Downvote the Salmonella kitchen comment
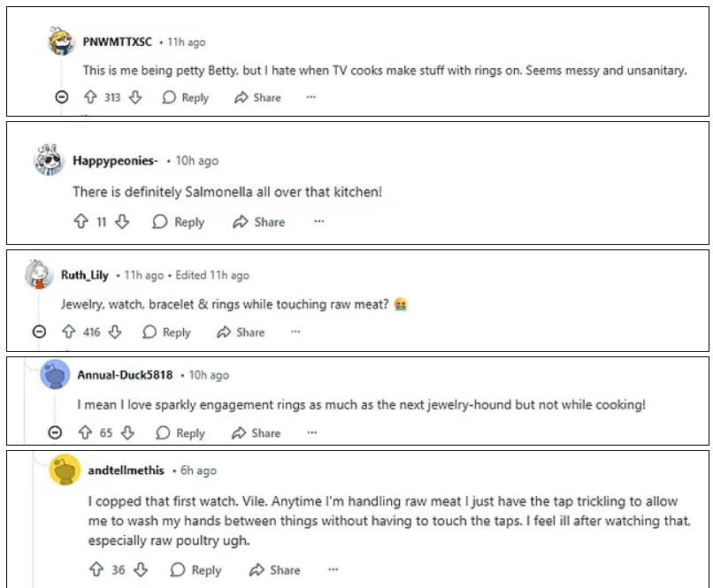 tap(123, 222)
